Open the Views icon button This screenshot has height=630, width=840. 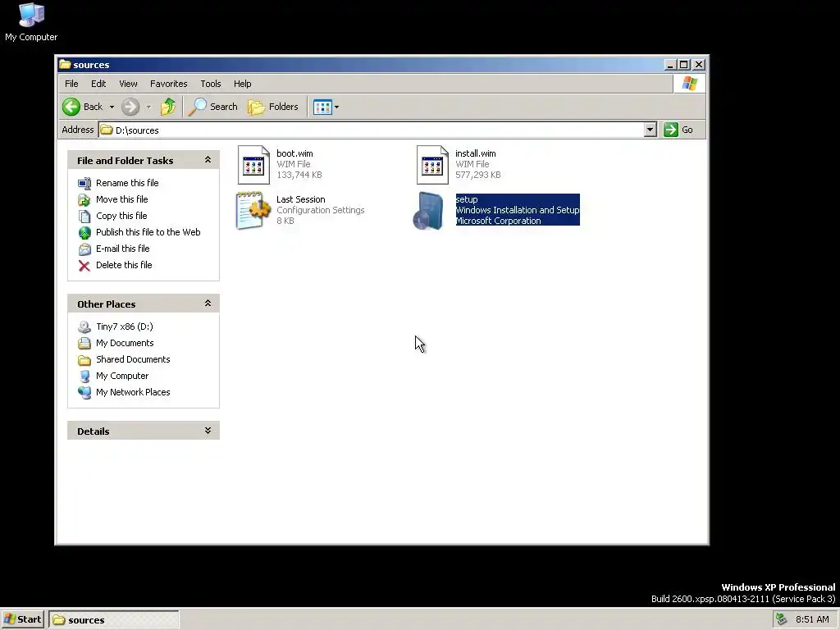(x=322, y=107)
